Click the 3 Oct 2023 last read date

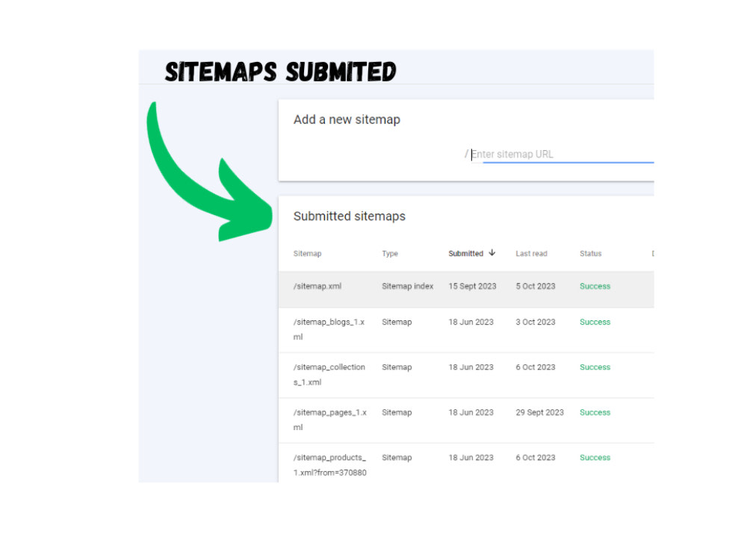click(x=536, y=322)
